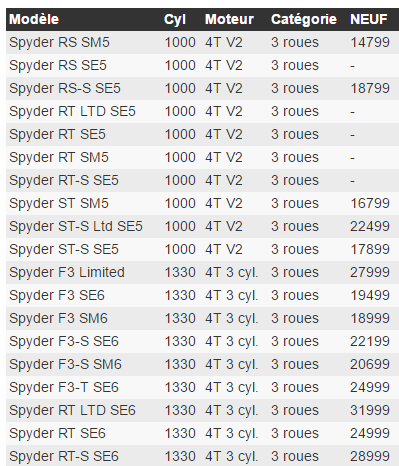Sort by the Cyl column header

click(x=175, y=20)
